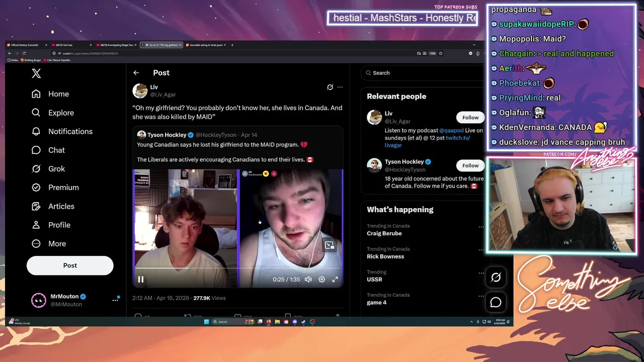Open Windows Start menu
The image size is (644, 362).
tap(206, 322)
